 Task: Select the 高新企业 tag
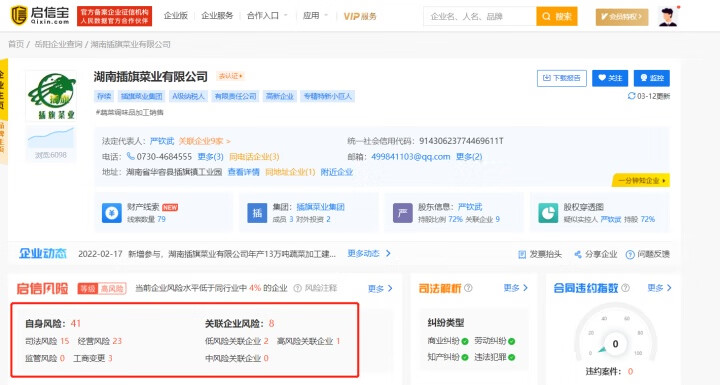pyautogui.click(x=280, y=96)
